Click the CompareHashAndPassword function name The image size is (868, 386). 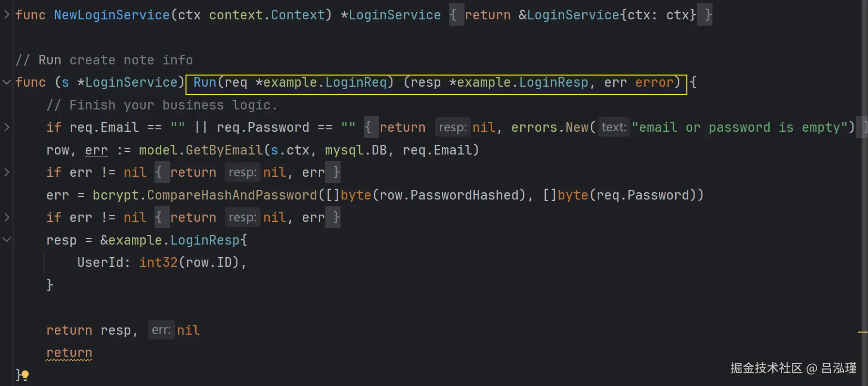(x=232, y=195)
